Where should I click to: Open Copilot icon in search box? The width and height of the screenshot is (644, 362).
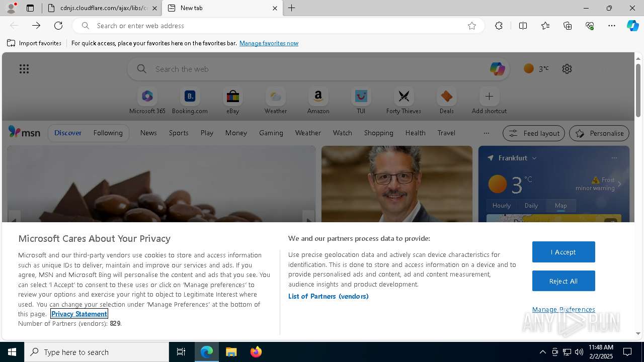coord(497,69)
